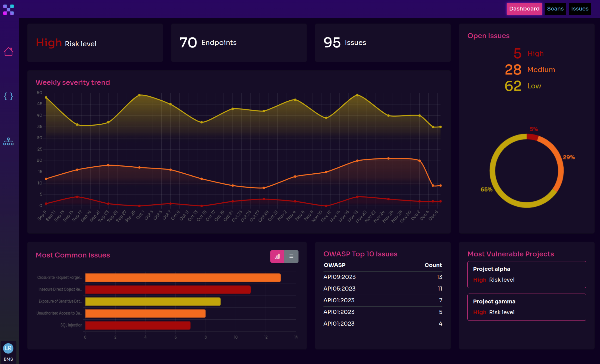The height and width of the screenshot is (364, 600).
Task: Go to the Scans tab
Action: 555,9
